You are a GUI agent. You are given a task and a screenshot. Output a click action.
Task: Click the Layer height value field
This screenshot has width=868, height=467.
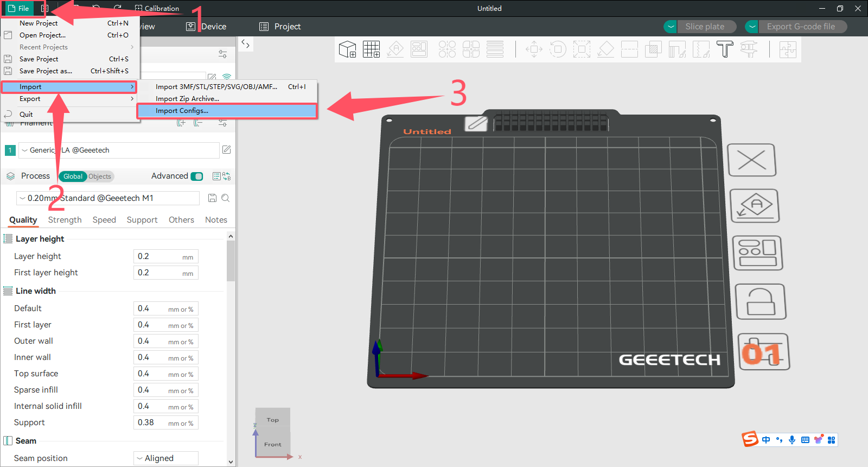coord(166,256)
